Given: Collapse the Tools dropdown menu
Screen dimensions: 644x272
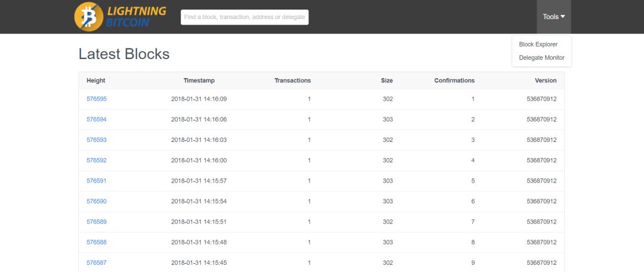Looking at the screenshot, I should [553, 17].
